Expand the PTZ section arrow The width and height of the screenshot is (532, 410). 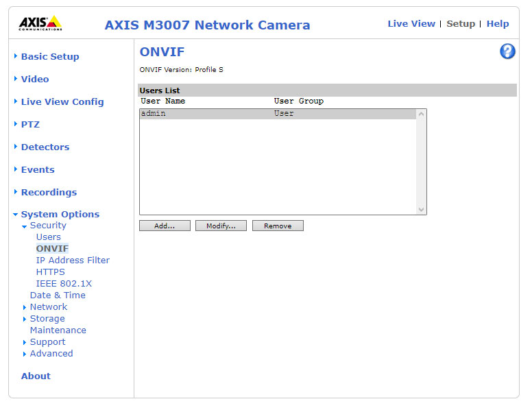click(x=16, y=124)
